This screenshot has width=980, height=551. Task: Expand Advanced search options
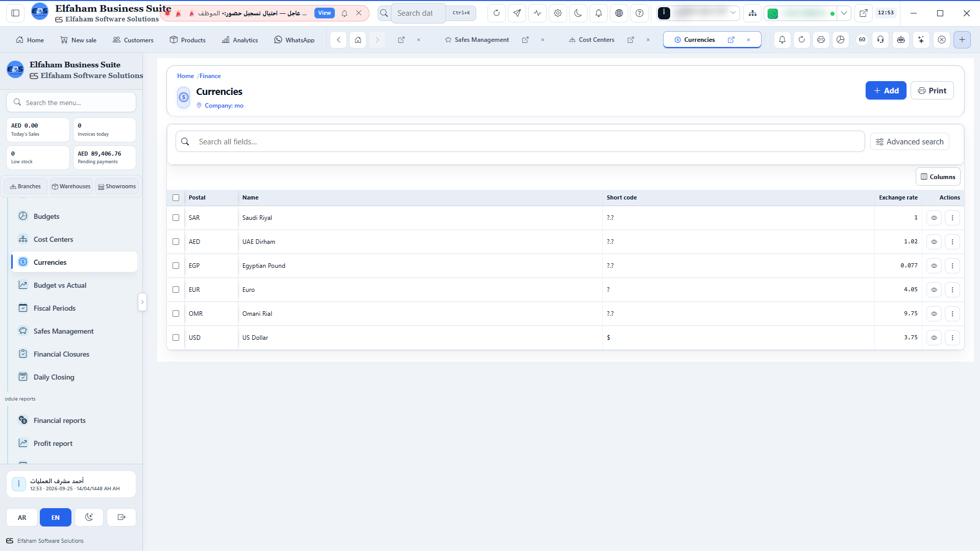910,141
